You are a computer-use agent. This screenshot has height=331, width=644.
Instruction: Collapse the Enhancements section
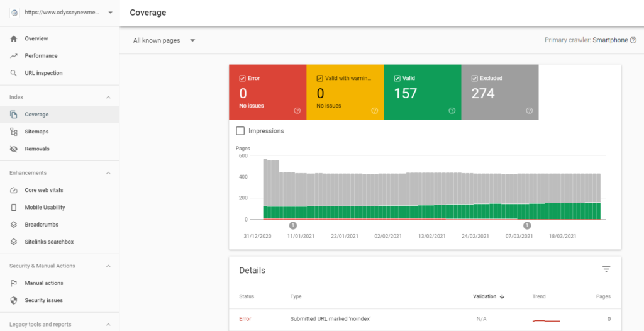point(108,173)
